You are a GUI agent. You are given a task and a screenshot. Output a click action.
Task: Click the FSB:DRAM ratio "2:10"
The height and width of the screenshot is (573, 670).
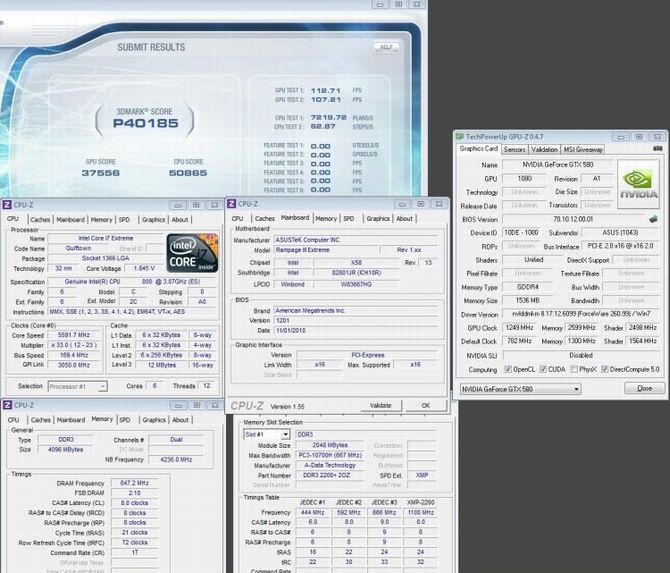134,493
